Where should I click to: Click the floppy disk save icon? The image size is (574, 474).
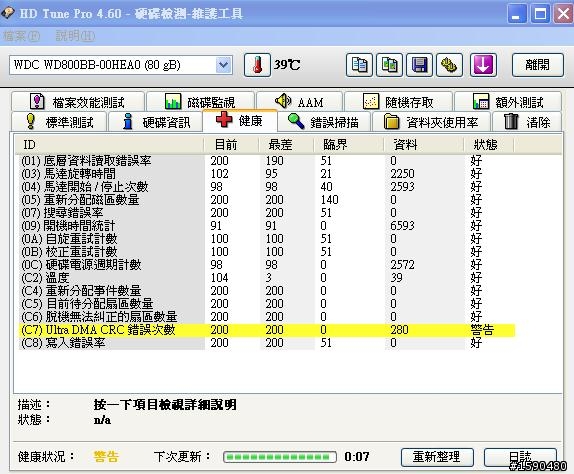click(x=420, y=65)
